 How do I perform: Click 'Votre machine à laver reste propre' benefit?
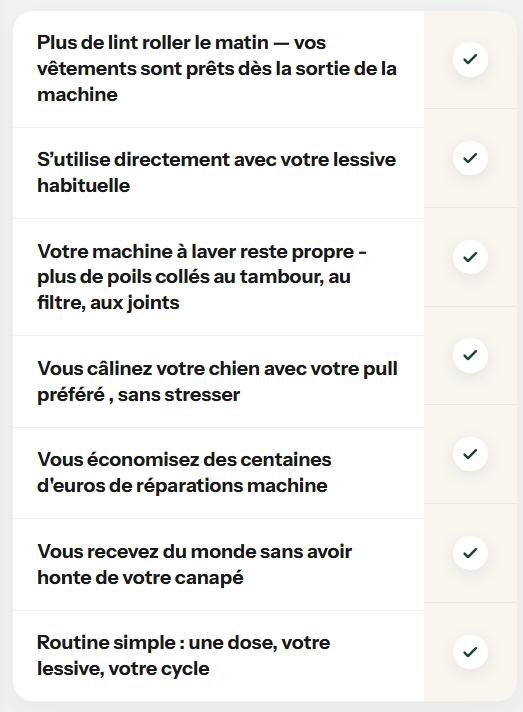click(218, 277)
